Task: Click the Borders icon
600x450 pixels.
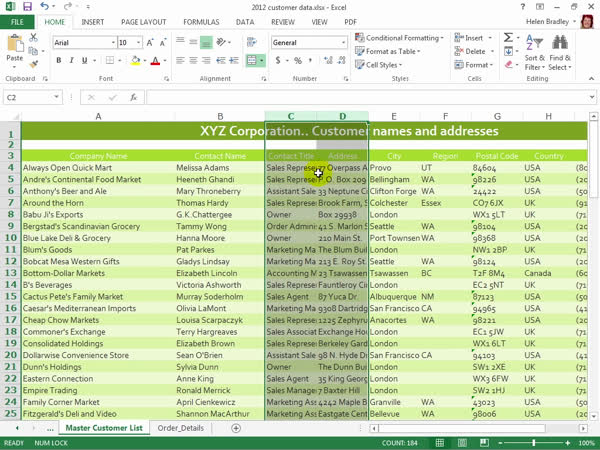Action: point(110,60)
